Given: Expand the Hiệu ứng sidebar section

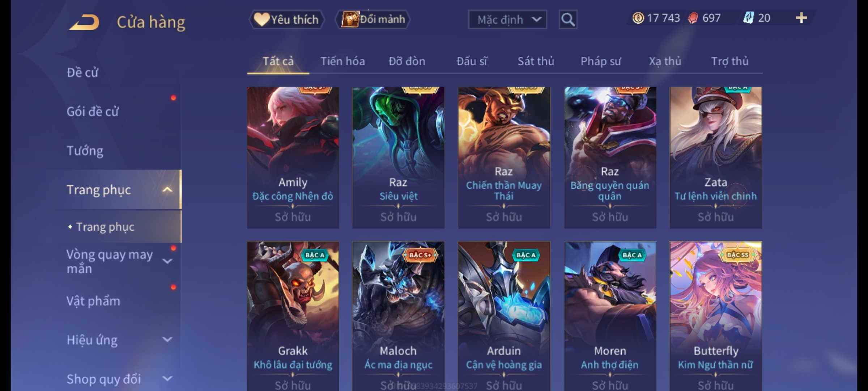Looking at the screenshot, I should tap(167, 340).
